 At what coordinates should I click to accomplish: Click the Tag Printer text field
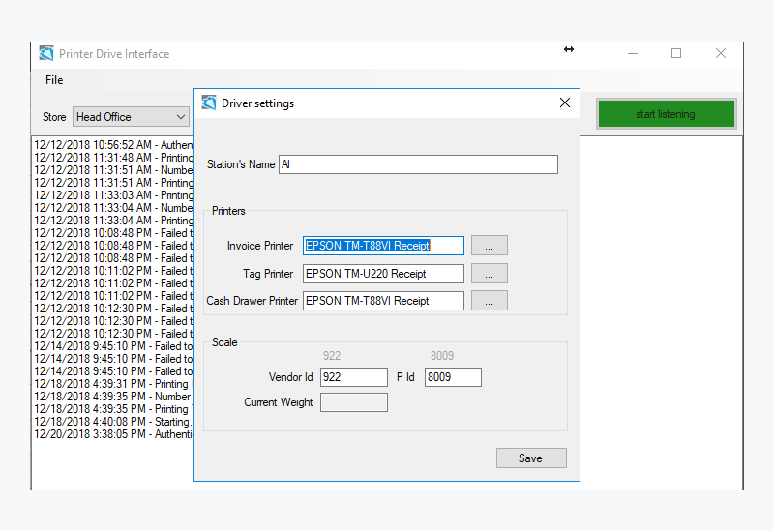[383, 274]
